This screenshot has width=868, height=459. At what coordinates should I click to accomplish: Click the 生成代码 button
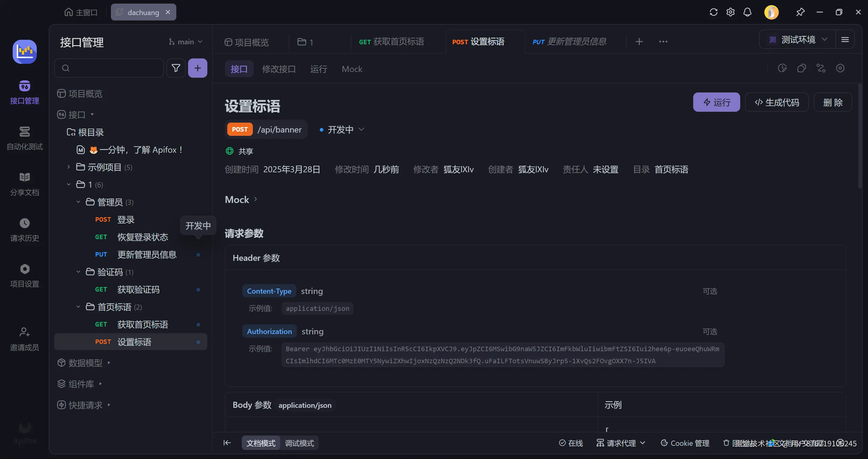777,102
